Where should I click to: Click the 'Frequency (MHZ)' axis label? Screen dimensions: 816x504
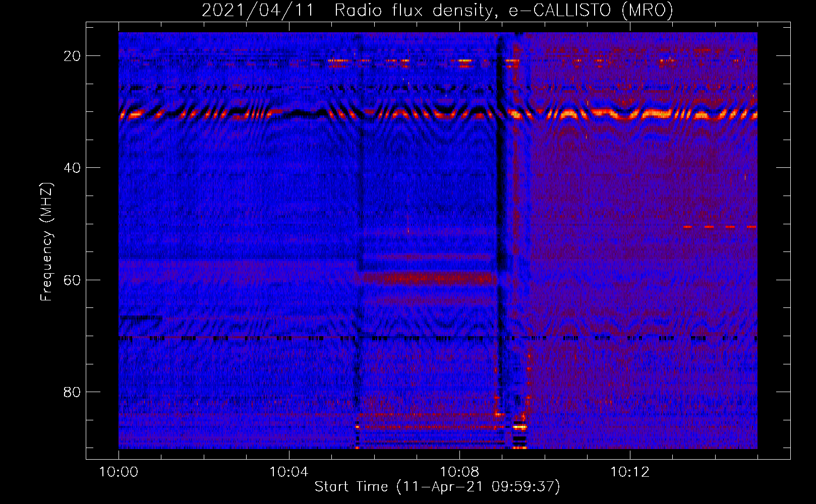tap(46, 242)
